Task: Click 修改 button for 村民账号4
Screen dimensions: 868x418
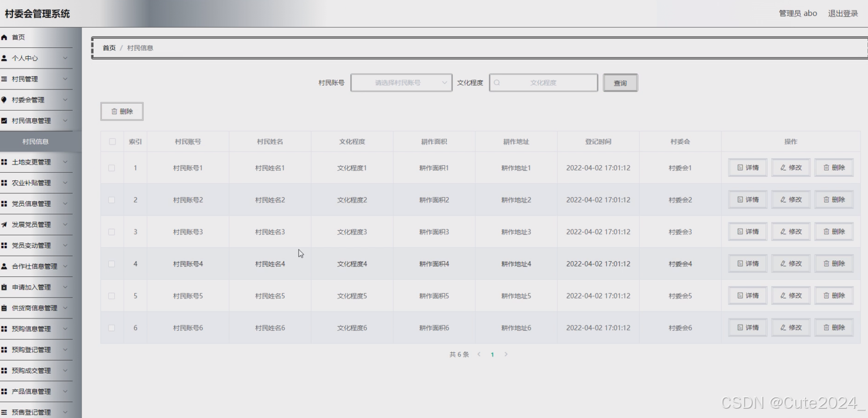Action: (x=791, y=263)
